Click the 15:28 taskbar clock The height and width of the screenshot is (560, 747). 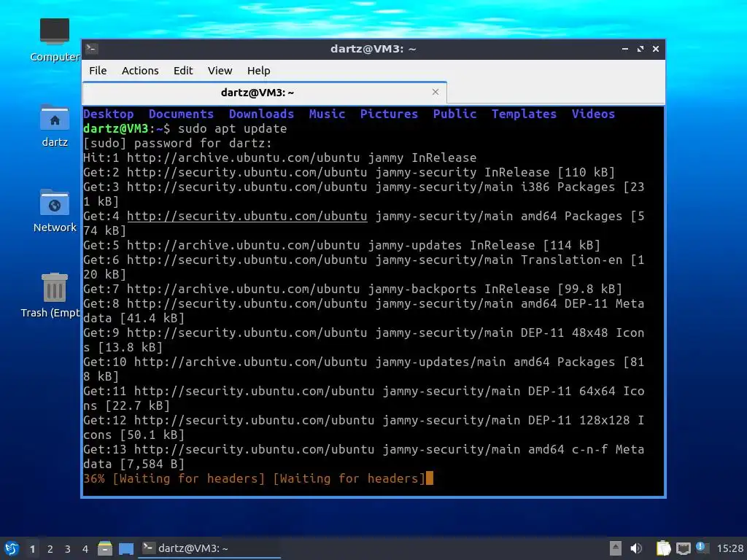click(729, 548)
